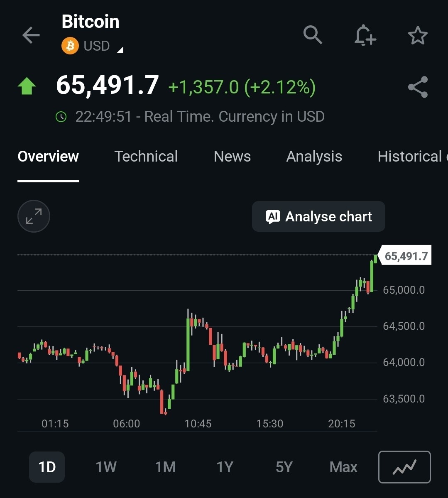
Task: Expand chart to fullscreen
Action: click(x=34, y=216)
